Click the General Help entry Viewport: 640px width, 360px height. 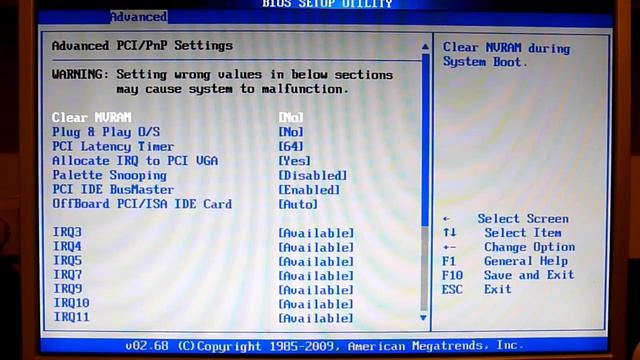[x=526, y=261]
